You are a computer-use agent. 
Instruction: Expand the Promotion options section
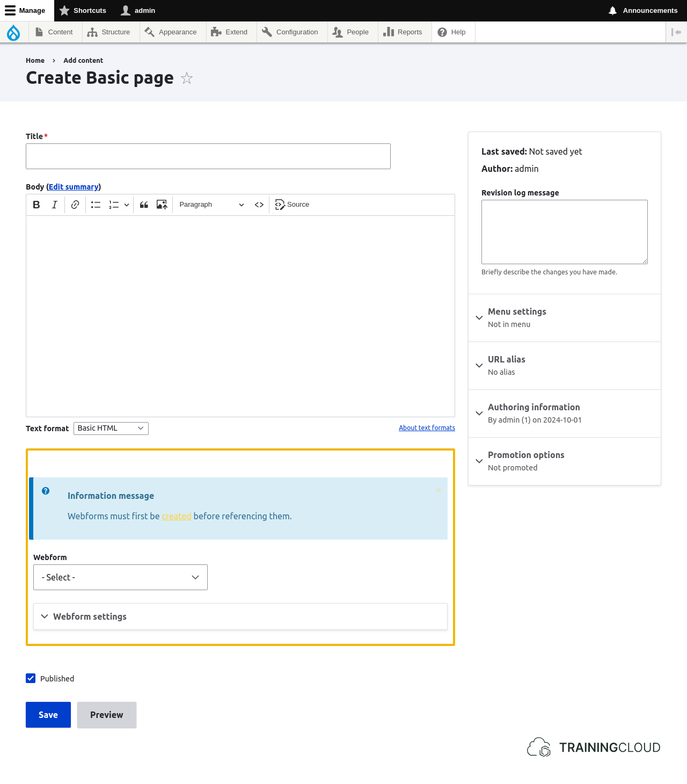(565, 461)
